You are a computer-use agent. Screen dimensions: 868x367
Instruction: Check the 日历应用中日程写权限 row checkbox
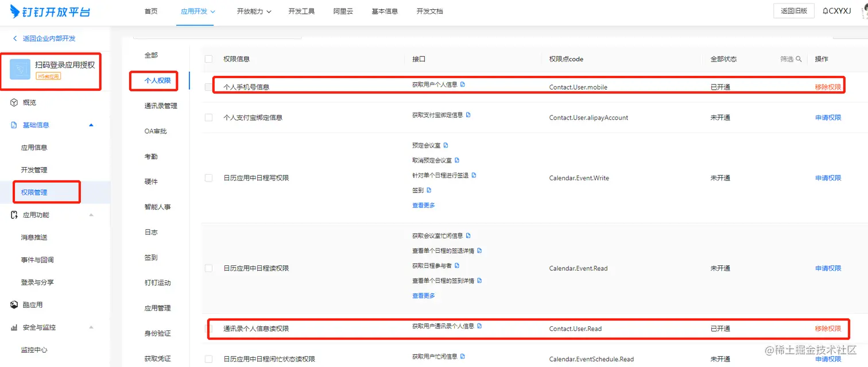(208, 178)
